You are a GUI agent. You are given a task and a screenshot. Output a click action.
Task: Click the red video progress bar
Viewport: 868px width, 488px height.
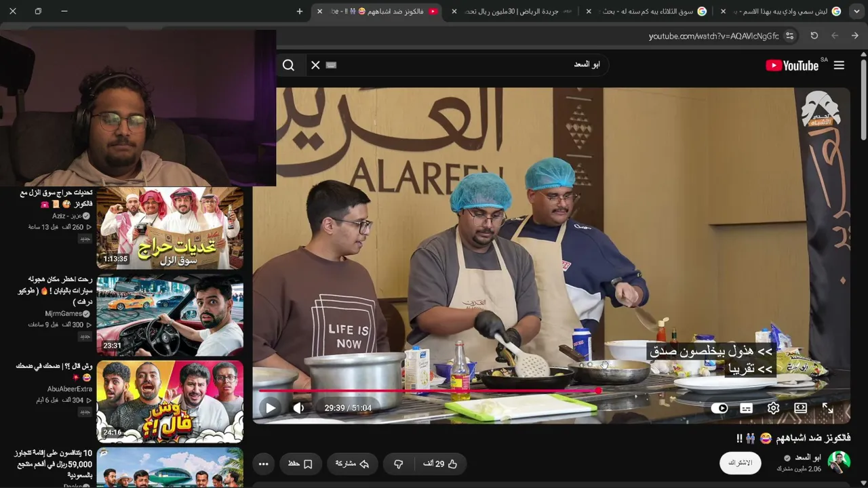coord(429,391)
